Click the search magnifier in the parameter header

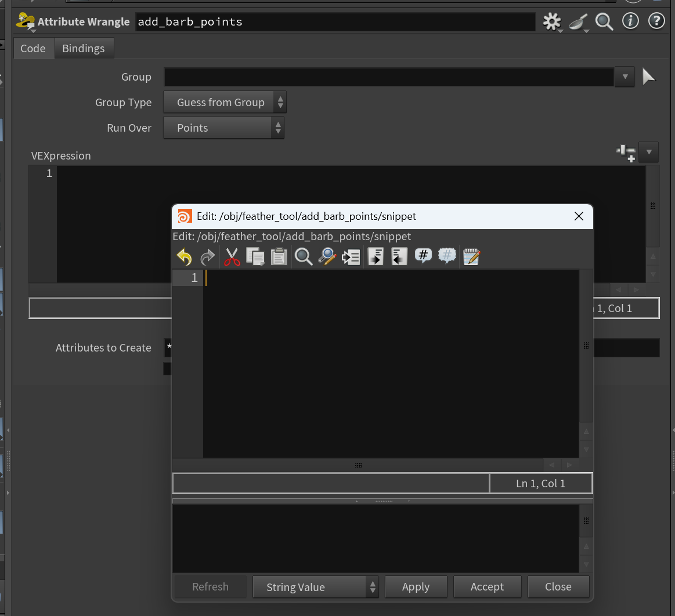pos(604,21)
